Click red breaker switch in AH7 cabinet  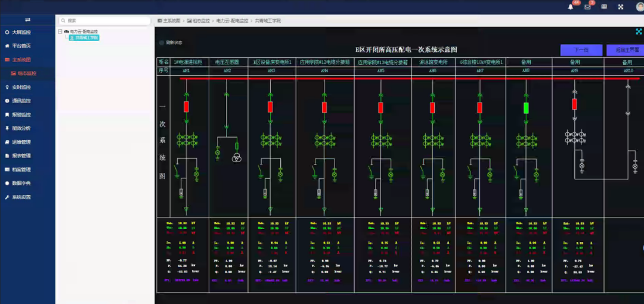(479, 108)
